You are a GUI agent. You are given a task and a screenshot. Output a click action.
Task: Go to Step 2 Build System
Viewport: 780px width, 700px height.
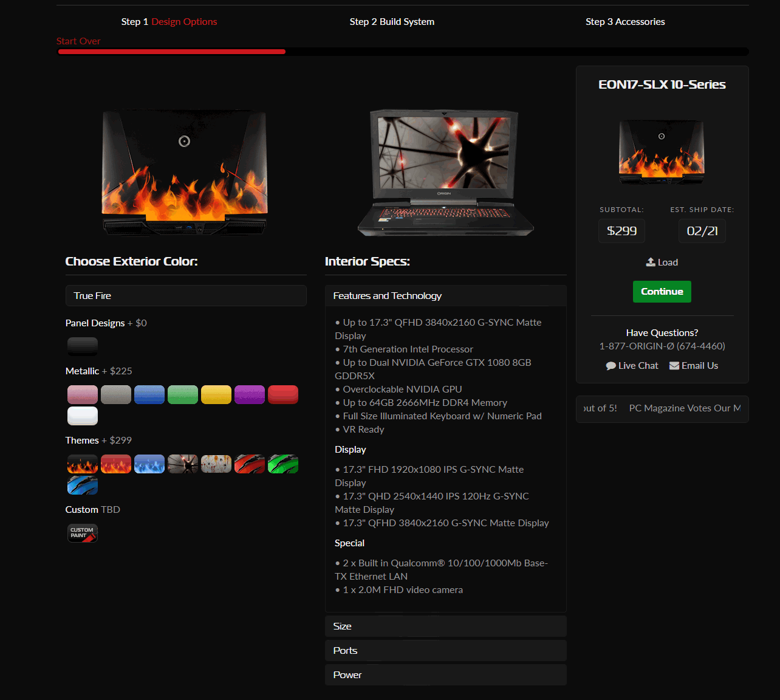(392, 22)
